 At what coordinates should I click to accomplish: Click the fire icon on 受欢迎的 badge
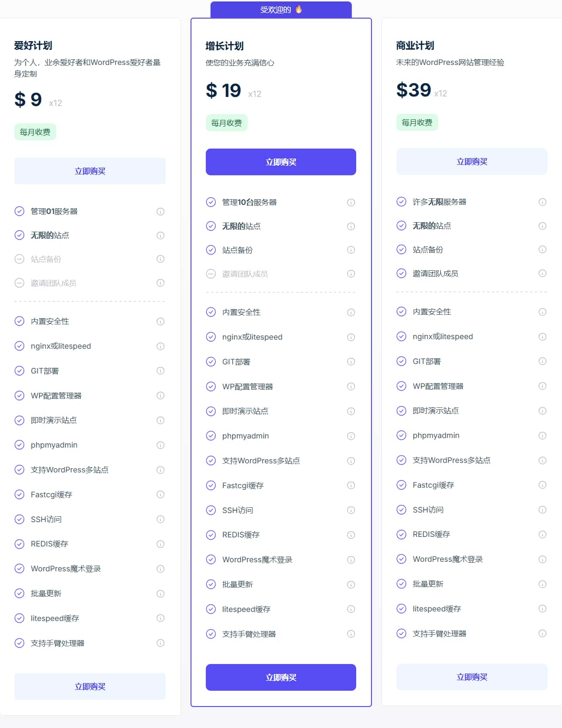(299, 9)
